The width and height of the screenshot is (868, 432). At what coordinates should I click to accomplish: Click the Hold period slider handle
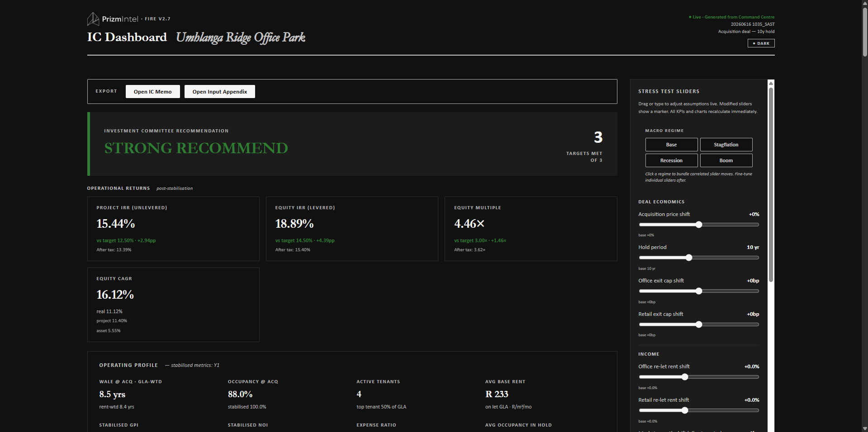coord(689,258)
